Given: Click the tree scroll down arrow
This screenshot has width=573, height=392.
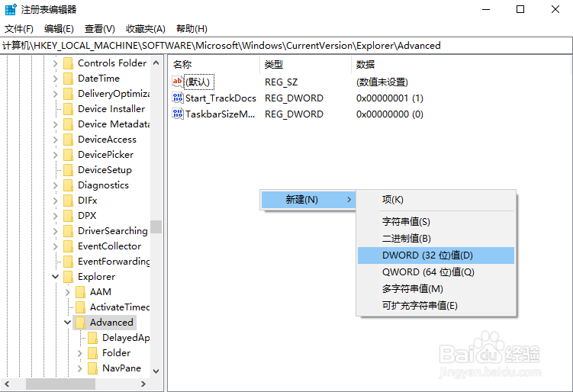Looking at the screenshot, I should click(x=156, y=371).
